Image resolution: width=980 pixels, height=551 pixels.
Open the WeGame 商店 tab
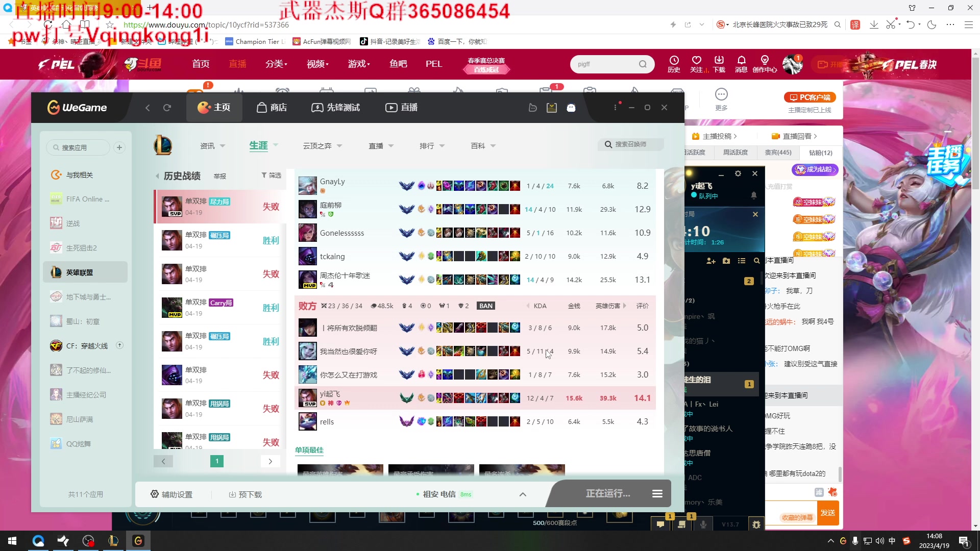click(x=272, y=108)
